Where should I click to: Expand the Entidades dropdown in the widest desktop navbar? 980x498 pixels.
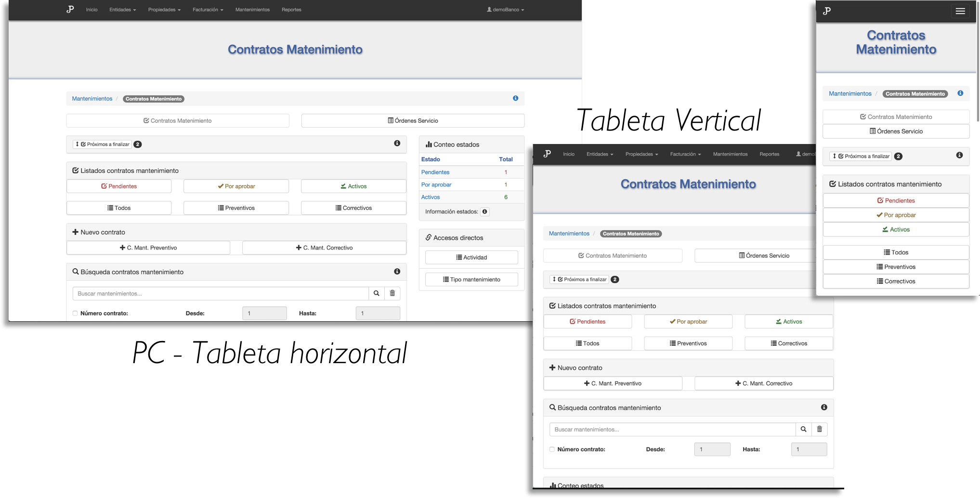(122, 10)
